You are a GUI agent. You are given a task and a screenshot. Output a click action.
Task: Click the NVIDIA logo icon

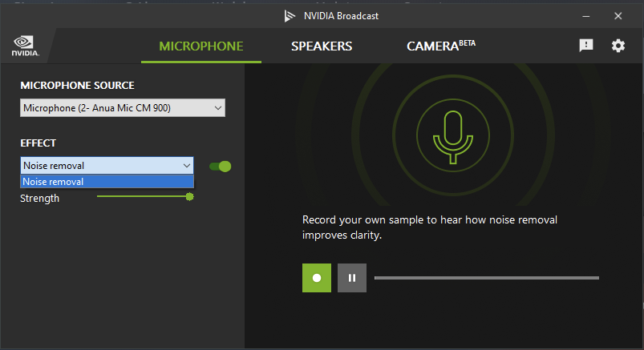(x=25, y=46)
